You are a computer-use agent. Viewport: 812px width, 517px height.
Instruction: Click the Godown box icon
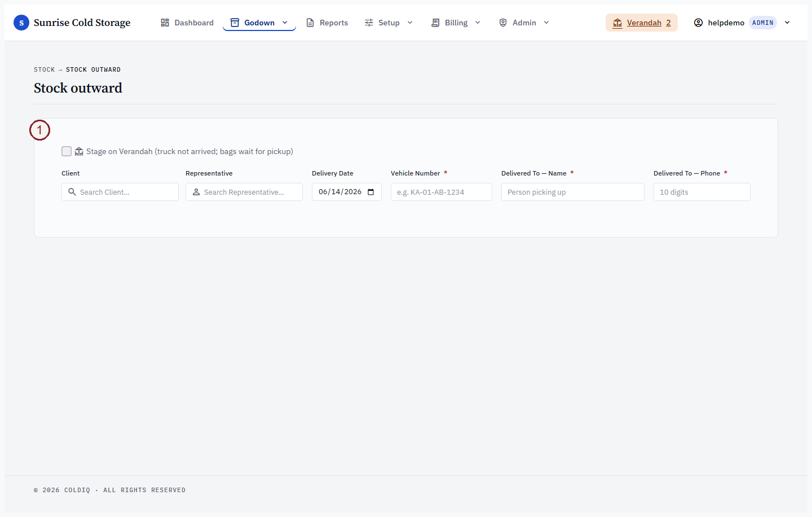(x=235, y=23)
